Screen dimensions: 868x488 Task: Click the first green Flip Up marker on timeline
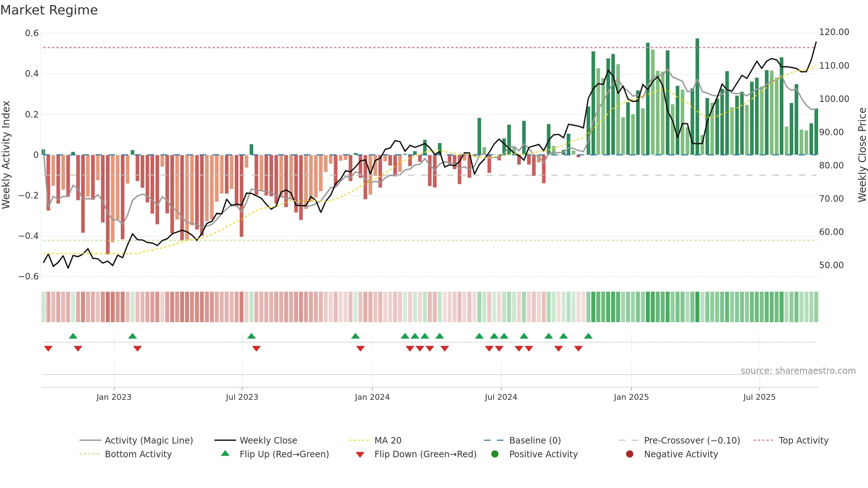click(73, 336)
